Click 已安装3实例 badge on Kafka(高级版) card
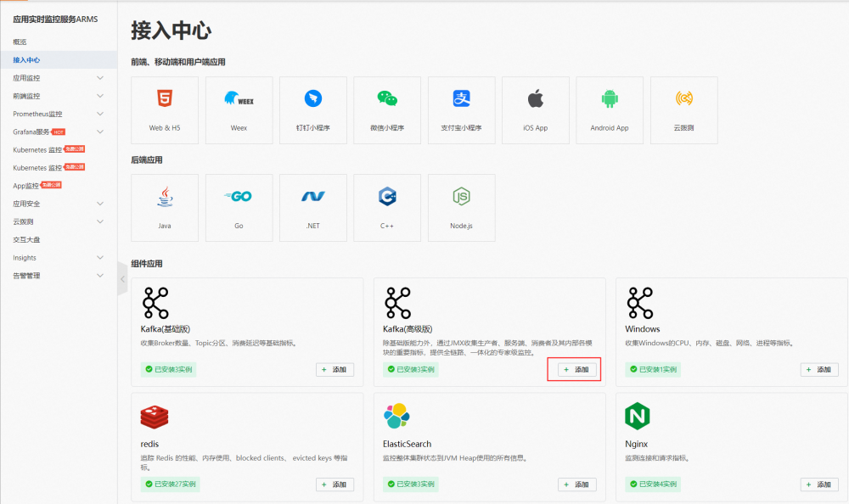This screenshot has width=849, height=504. 411,369
